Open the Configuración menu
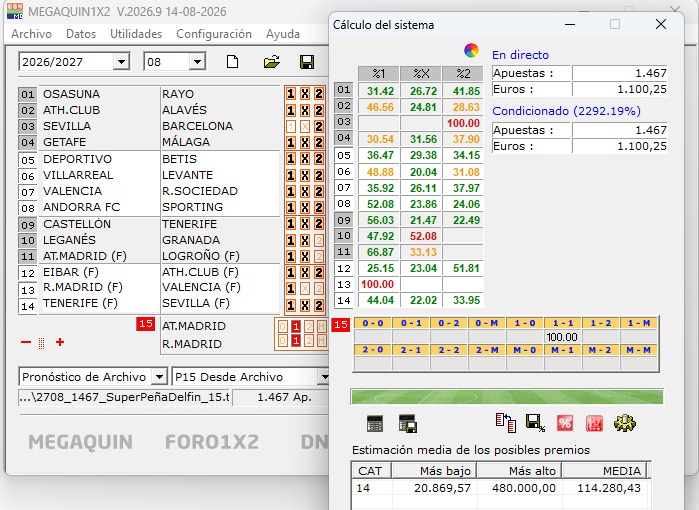Viewport: 699px width, 510px height. pos(214,34)
